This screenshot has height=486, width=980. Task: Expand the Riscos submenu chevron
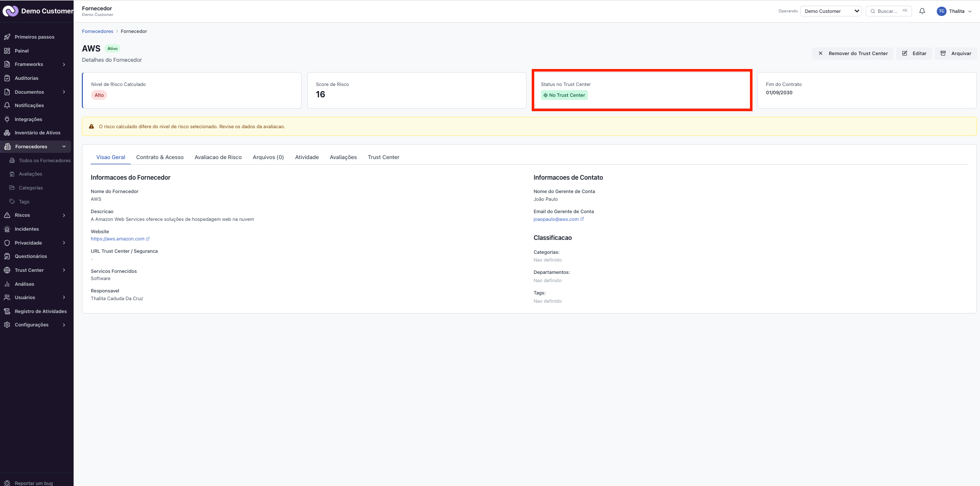coord(64,215)
